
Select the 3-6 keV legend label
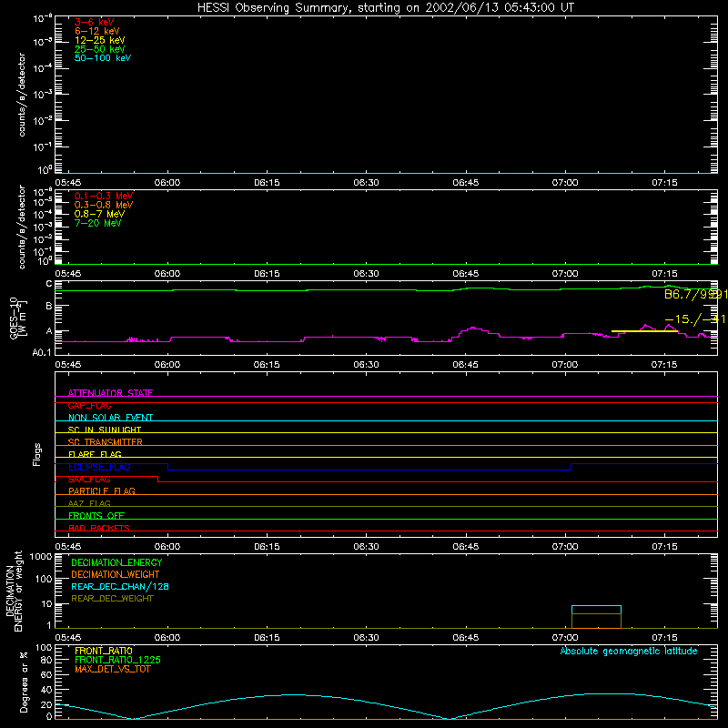[95, 22]
